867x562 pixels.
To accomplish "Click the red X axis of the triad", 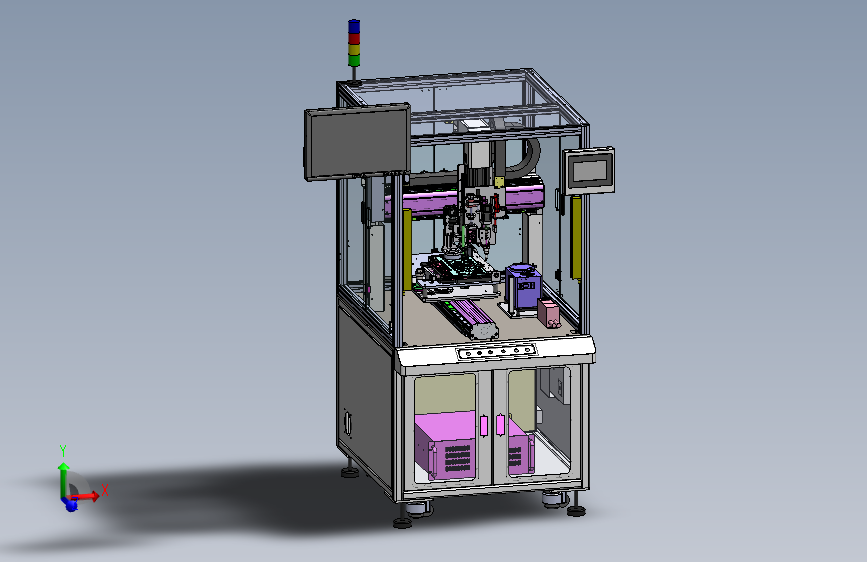I will pyautogui.click(x=86, y=496).
